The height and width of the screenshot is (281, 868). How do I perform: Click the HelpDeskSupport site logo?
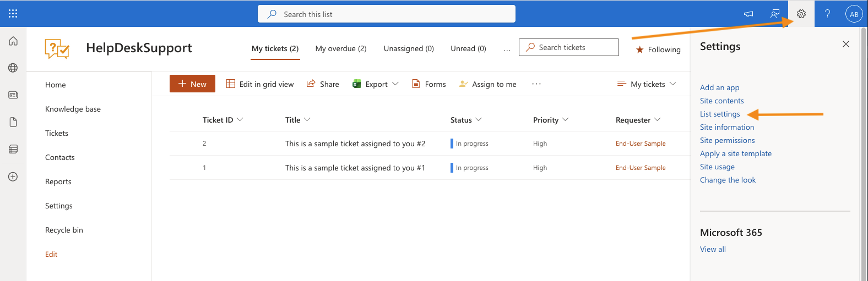coord(57,49)
